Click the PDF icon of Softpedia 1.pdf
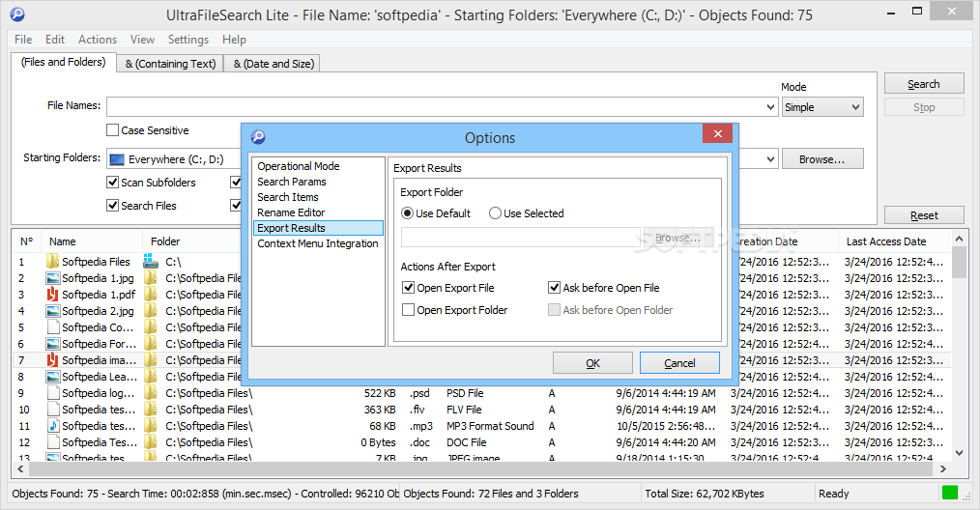Image resolution: width=980 pixels, height=510 pixels. tap(52, 295)
